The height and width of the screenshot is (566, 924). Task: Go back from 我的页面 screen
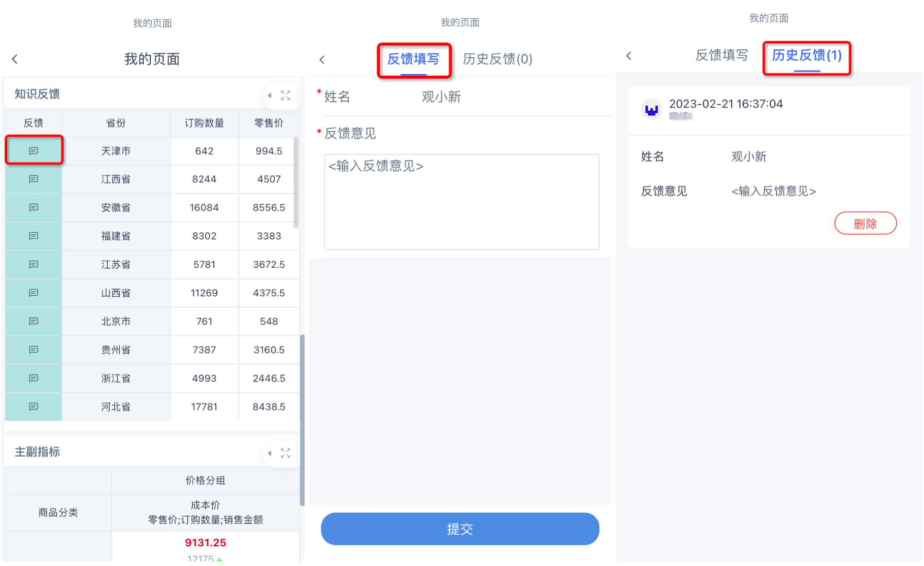tap(15, 59)
